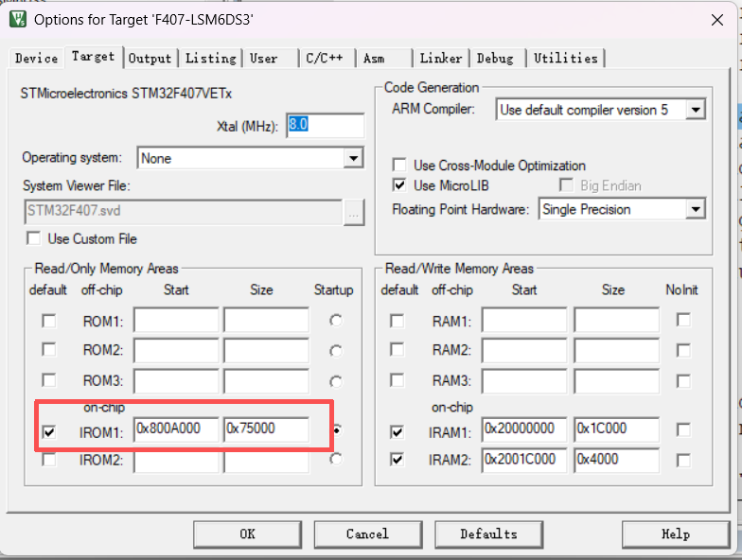This screenshot has width=742, height=560.
Task: Switch to the Linker tab
Action: pyautogui.click(x=441, y=59)
